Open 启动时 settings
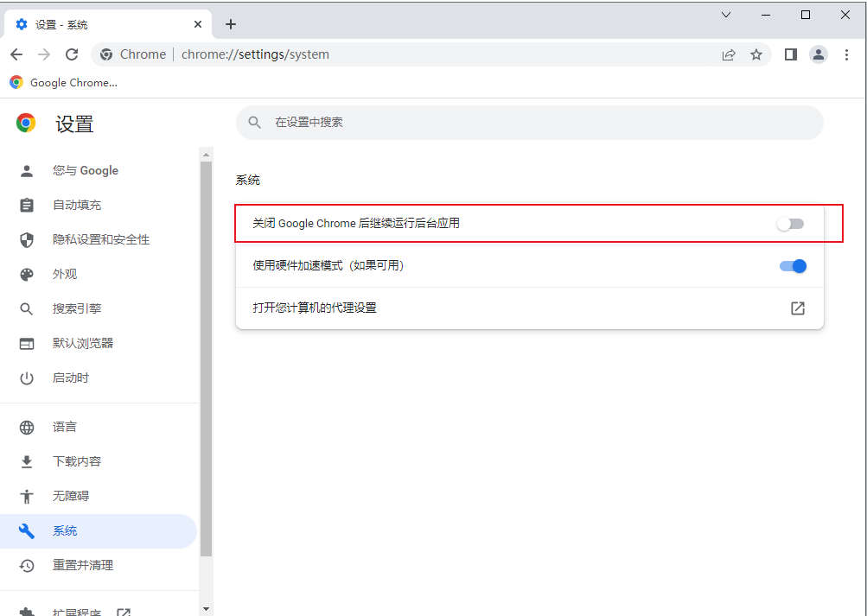This screenshot has height=616, width=867. 99,378
